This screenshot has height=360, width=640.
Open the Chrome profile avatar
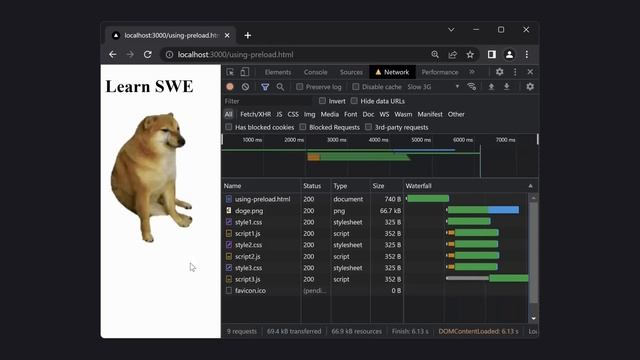[x=509, y=54]
